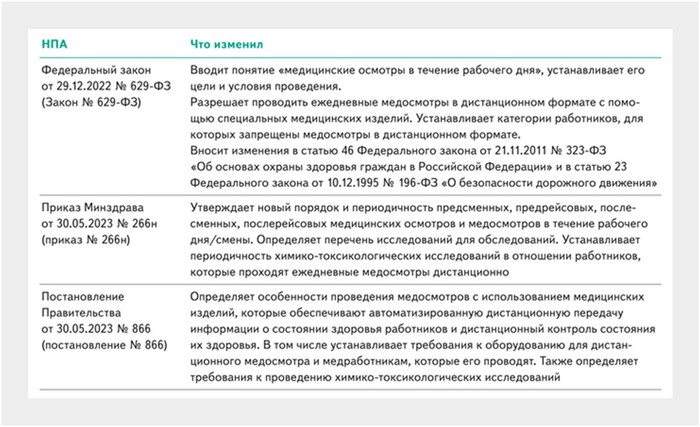Click 'от 29.12.2022 № 629-ФЗ' line
The width and height of the screenshot is (700, 427).
pos(106,86)
